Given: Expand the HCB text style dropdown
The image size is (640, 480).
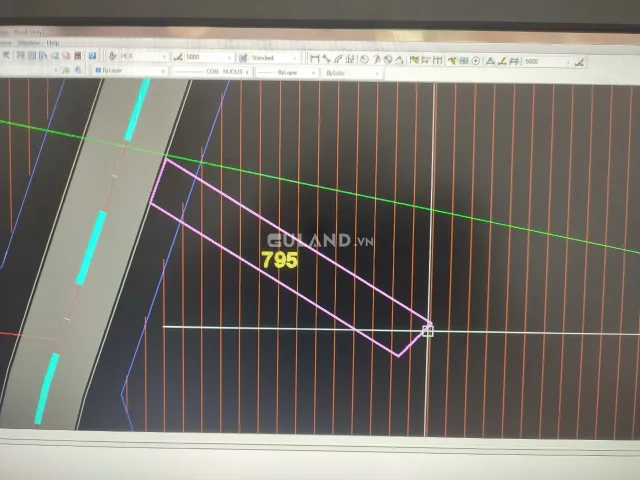Looking at the screenshot, I should pos(164,57).
